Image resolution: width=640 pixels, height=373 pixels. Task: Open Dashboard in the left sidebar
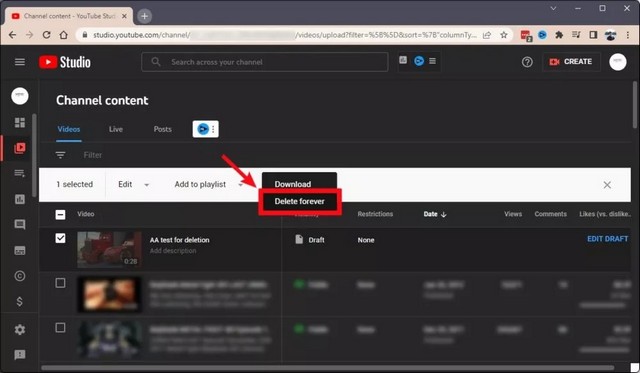(x=20, y=122)
